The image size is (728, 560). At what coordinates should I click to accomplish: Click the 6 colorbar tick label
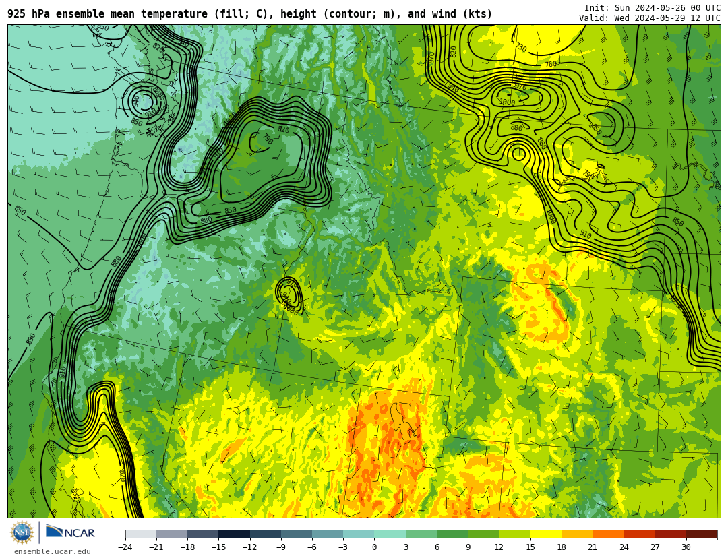click(437, 547)
